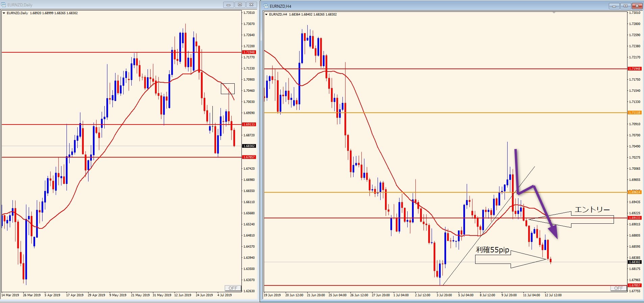This screenshot has height=303, width=644.
Task: Expand the triangle beside EURNZD,Daily label
Action: (x=4, y=13)
